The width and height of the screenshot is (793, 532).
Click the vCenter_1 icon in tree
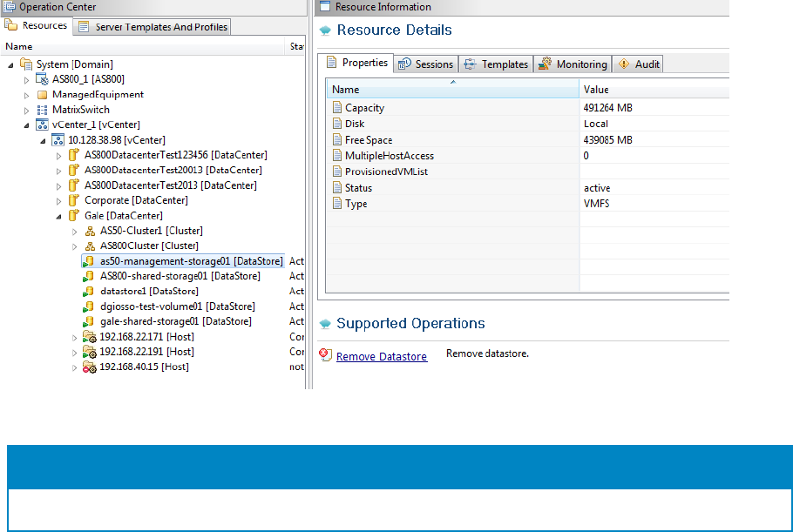point(42,125)
